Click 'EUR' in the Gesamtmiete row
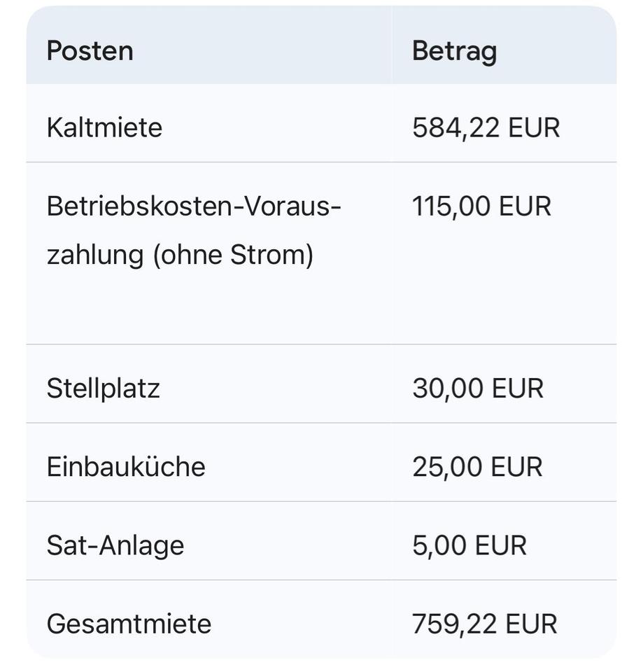The image size is (643, 672). coord(531,624)
